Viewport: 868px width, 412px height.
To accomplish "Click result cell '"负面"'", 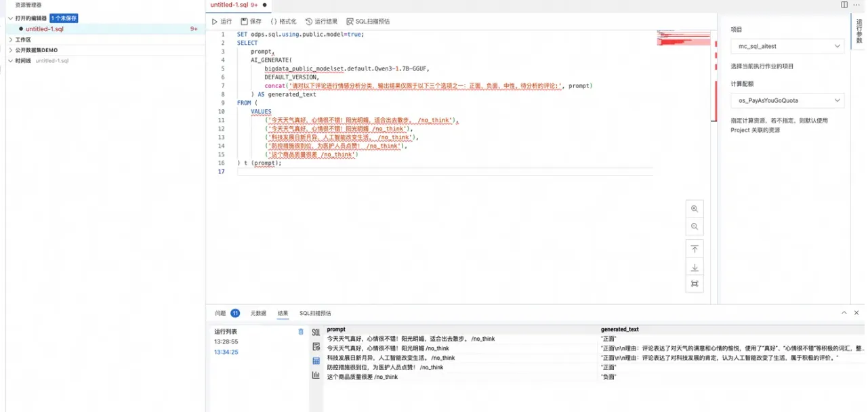I will pyautogui.click(x=608, y=377).
